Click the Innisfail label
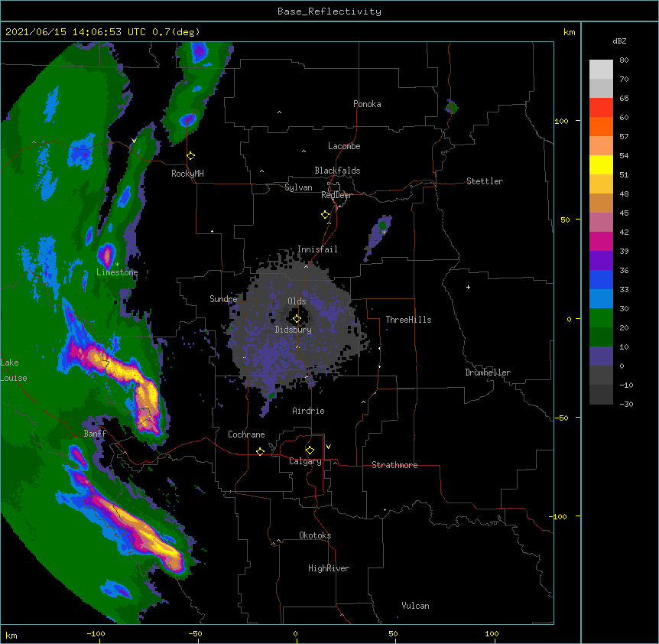This screenshot has height=644, width=659. [317, 249]
